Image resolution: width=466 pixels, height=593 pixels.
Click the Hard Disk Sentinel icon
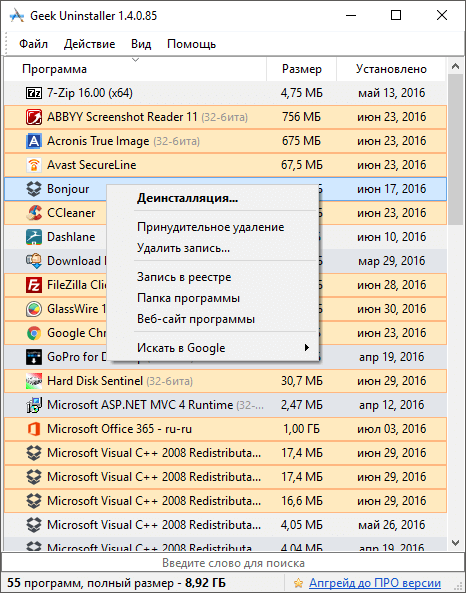click(x=34, y=381)
